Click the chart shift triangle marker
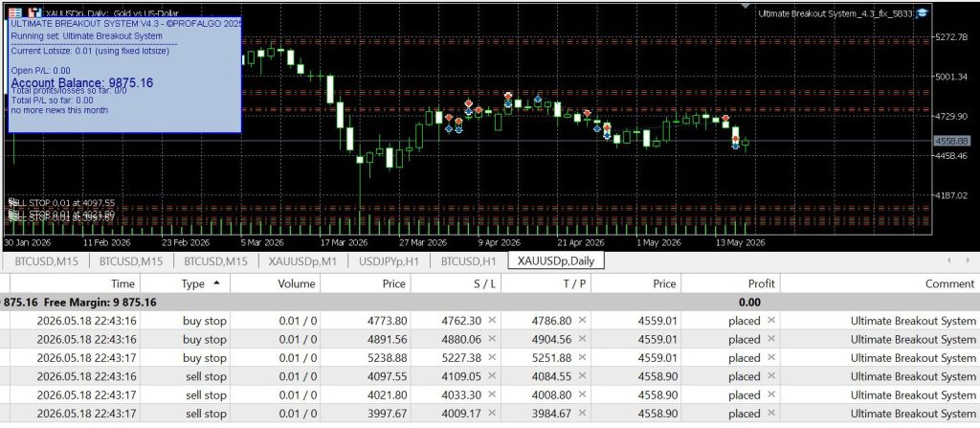980x428 pixels. coord(744,6)
